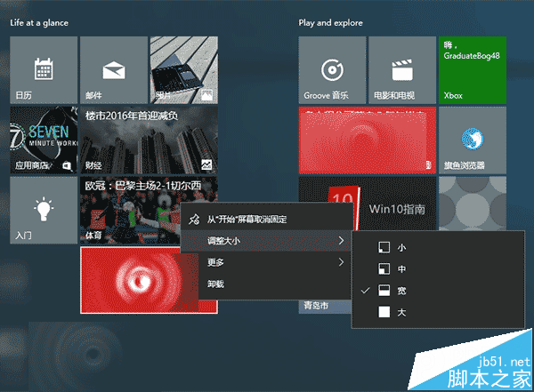This screenshot has width=534, height=392.
Task: Click the unpin pushpin icon
Action: coord(194,220)
